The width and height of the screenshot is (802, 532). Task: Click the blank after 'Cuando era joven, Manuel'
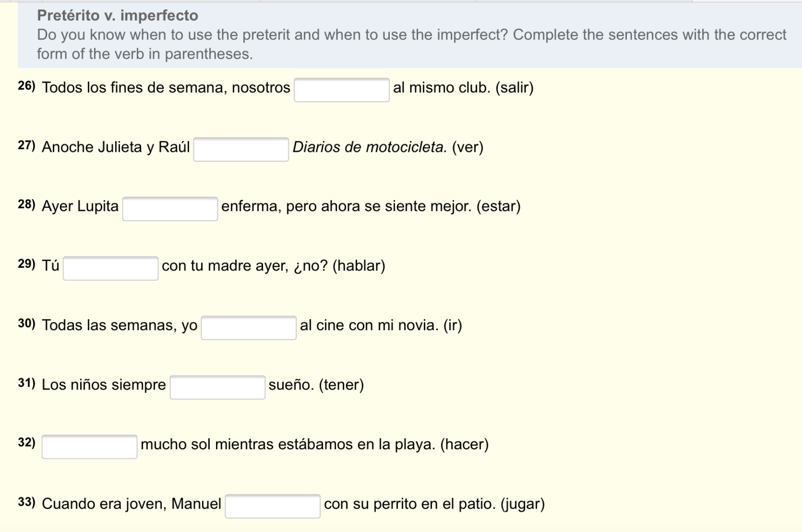[x=272, y=506]
